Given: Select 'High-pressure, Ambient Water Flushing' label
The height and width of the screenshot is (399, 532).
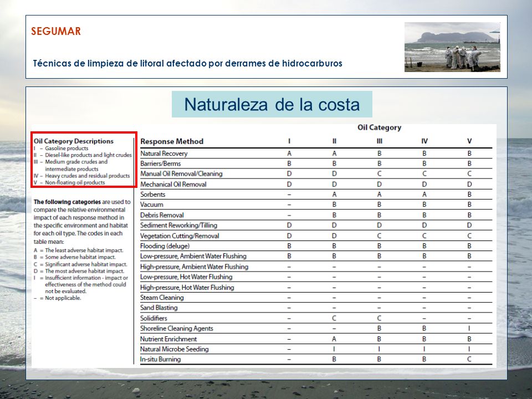Looking at the screenshot, I should click(195, 267).
